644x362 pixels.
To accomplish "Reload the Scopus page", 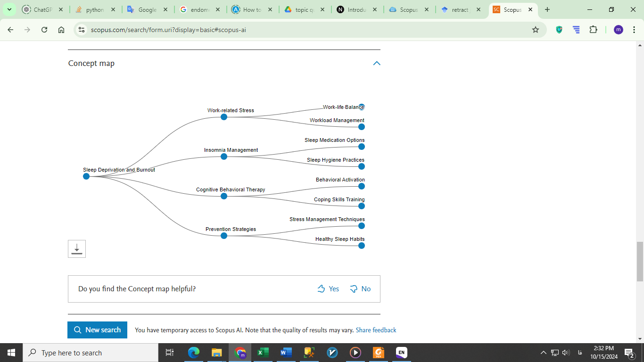I will (44, 30).
